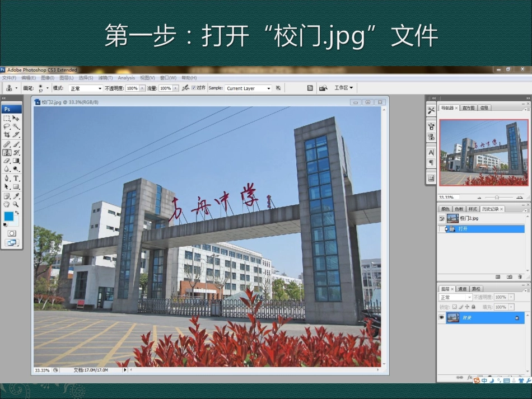This screenshot has height=399, width=532.
Task: Select the Slice tool
Action: point(16,134)
